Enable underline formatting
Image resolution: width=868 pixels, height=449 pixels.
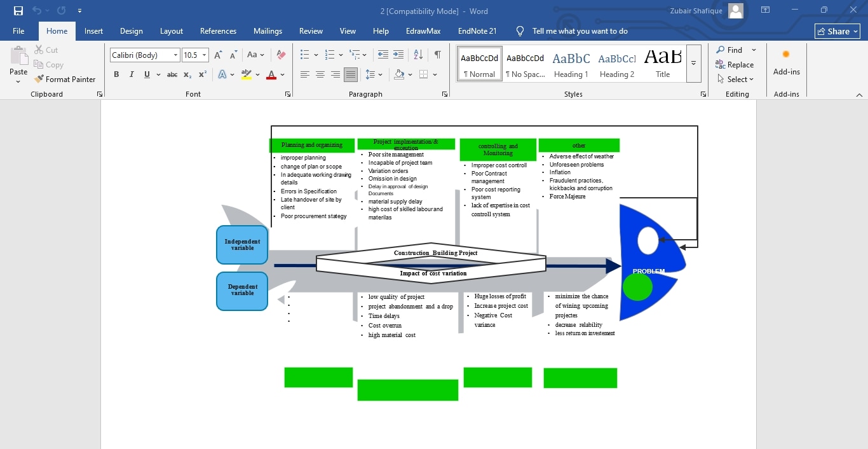click(146, 74)
